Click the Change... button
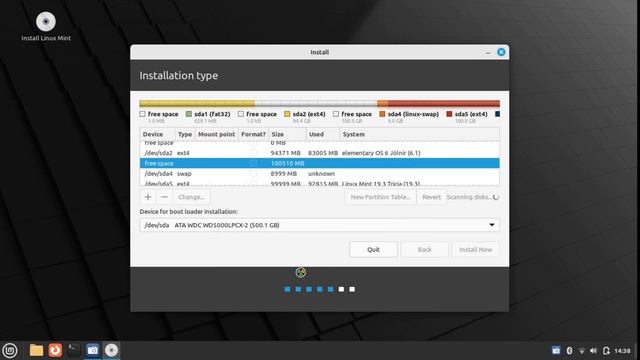 191,197
